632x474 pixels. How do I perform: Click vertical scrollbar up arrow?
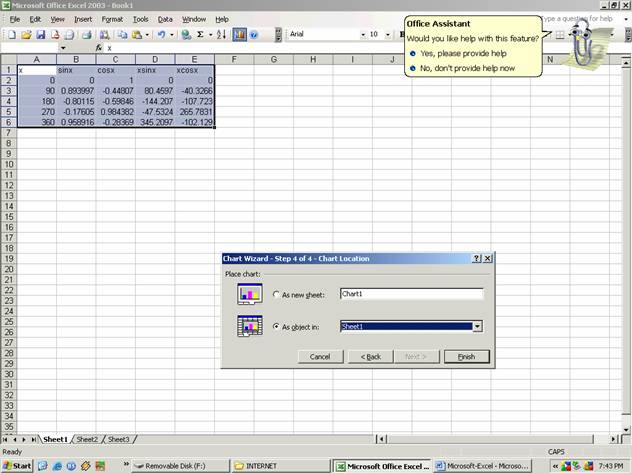[x=626, y=62]
